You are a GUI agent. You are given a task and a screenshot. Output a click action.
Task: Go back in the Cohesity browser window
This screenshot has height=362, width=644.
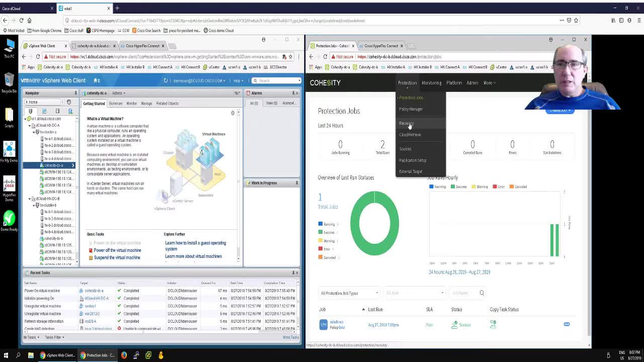coord(311,57)
